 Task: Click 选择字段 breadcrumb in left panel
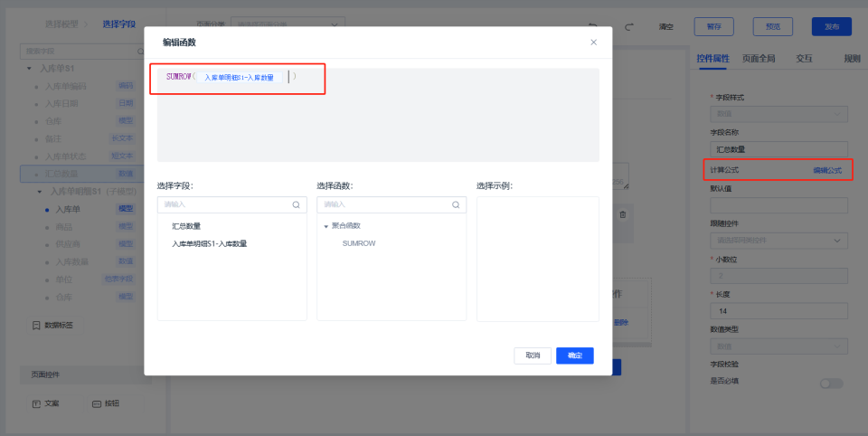[x=119, y=24]
